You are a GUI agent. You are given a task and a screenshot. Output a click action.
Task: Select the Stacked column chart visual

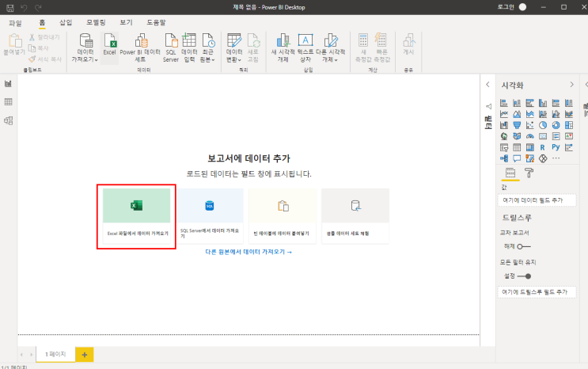pos(517,103)
